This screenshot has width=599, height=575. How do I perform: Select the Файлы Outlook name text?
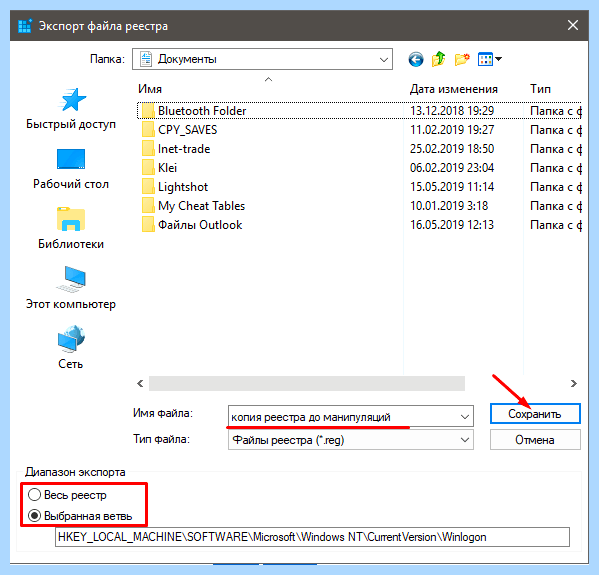[200, 225]
